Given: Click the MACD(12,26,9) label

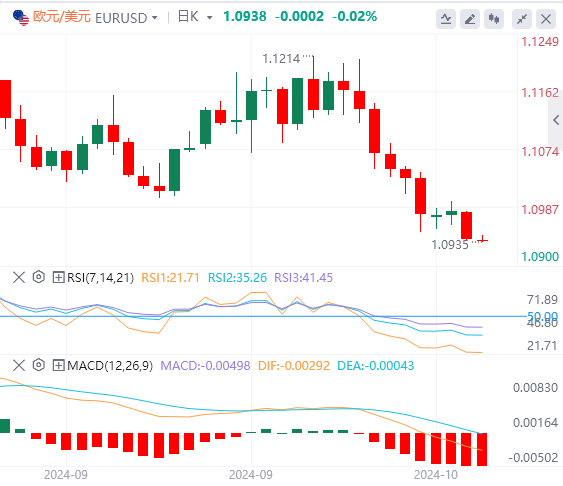Looking at the screenshot, I should tap(110, 366).
